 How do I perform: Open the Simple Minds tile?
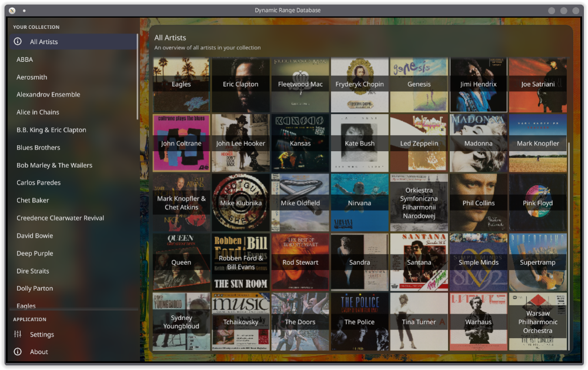point(478,262)
